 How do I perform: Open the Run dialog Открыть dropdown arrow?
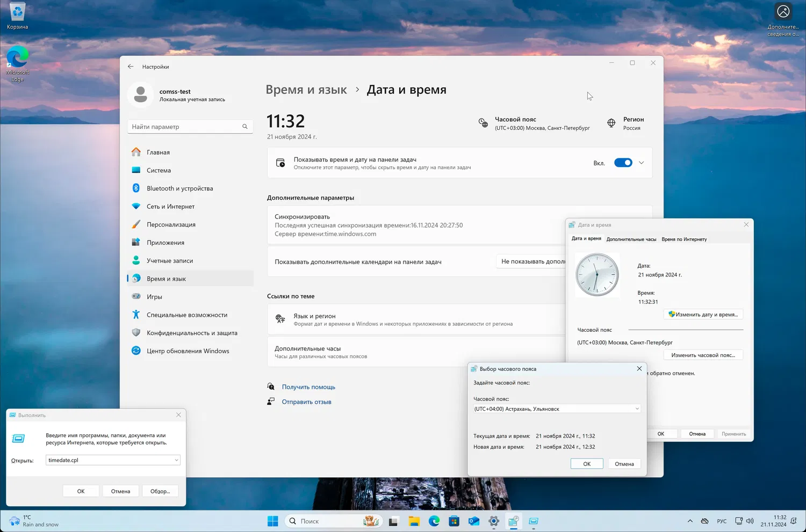[176, 460]
